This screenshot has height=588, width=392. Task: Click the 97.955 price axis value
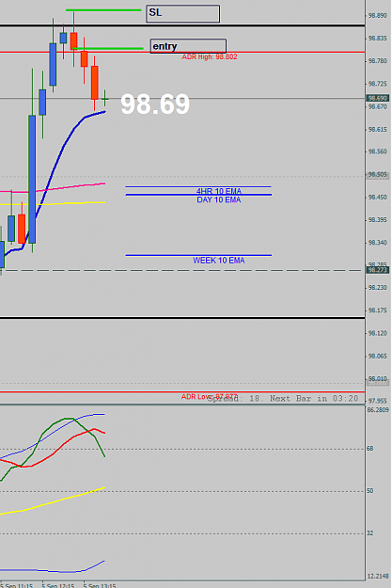[377, 401]
